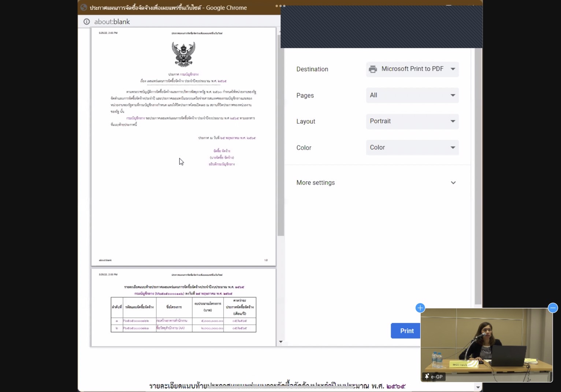561x392 pixels.
Task: Click the pin icon next to e-GP label
Action: pos(427,377)
